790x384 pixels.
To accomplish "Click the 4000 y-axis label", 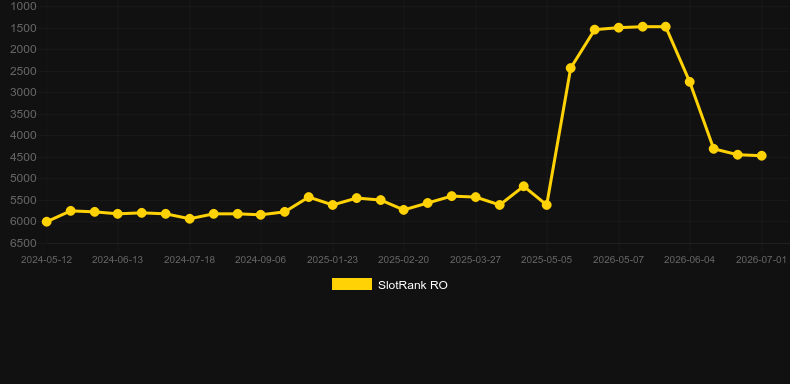I will pyautogui.click(x=24, y=136).
